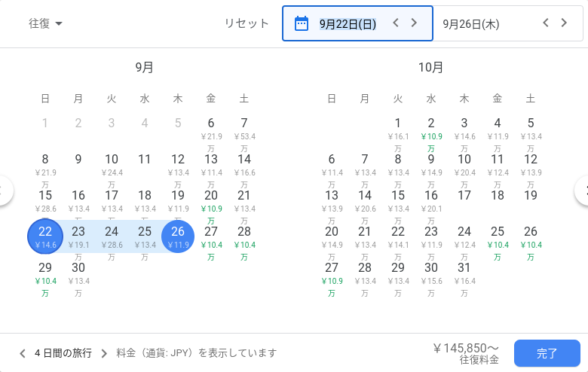Move return date one day later
The width and height of the screenshot is (588, 372).
564,23
